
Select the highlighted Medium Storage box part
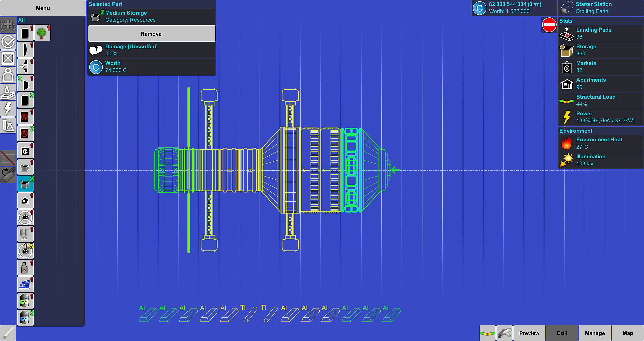click(25, 184)
